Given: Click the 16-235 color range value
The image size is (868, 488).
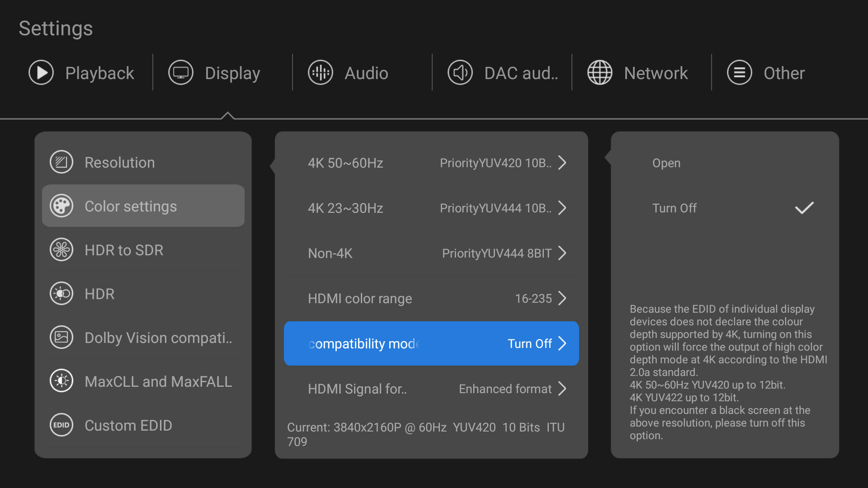Looking at the screenshot, I should (x=533, y=298).
